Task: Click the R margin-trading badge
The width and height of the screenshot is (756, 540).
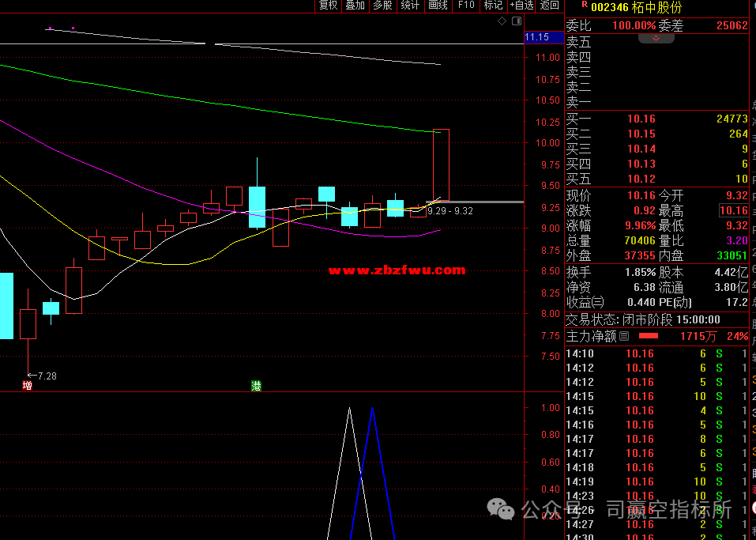Action: click(x=585, y=4)
